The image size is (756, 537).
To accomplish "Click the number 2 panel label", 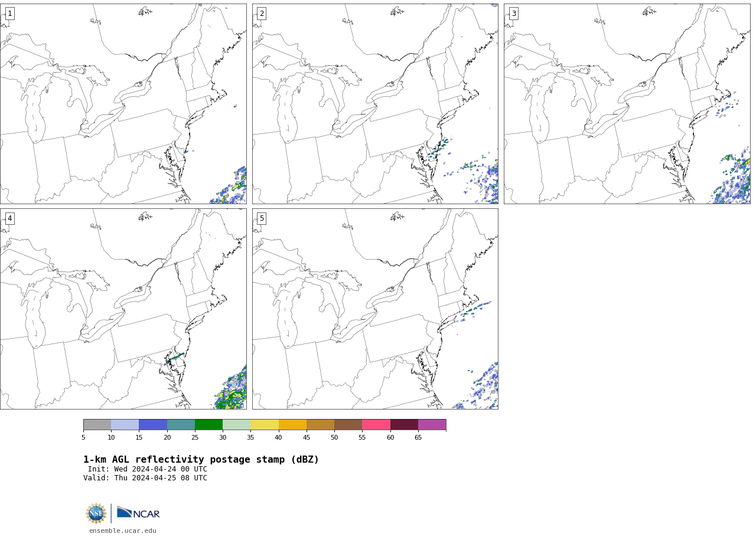I will (x=262, y=14).
